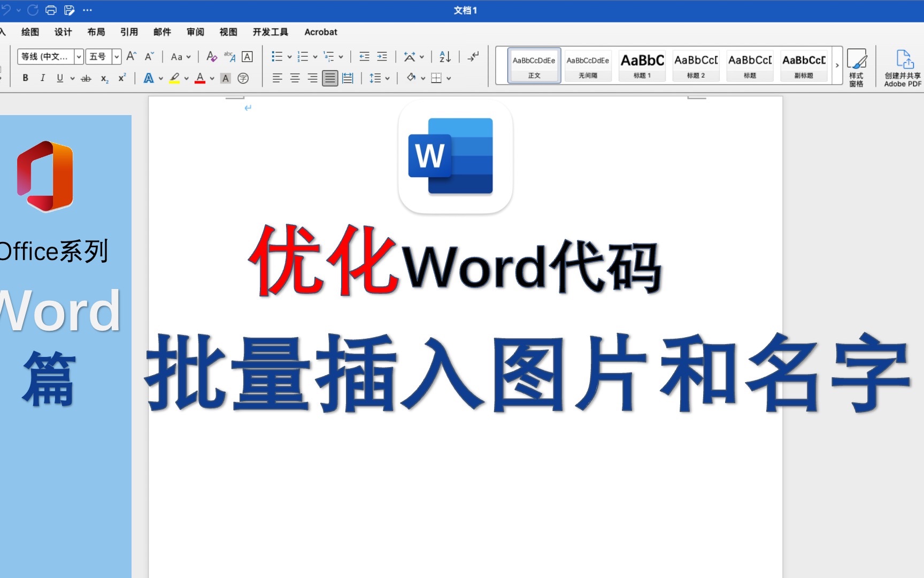The width and height of the screenshot is (924, 578).
Task: Open the Draw ribbon tab
Action: (x=30, y=32)
